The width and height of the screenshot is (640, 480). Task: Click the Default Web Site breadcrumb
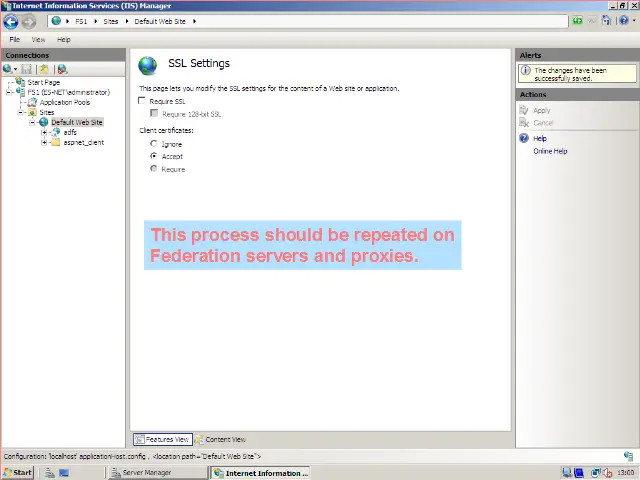coord(160,21)
